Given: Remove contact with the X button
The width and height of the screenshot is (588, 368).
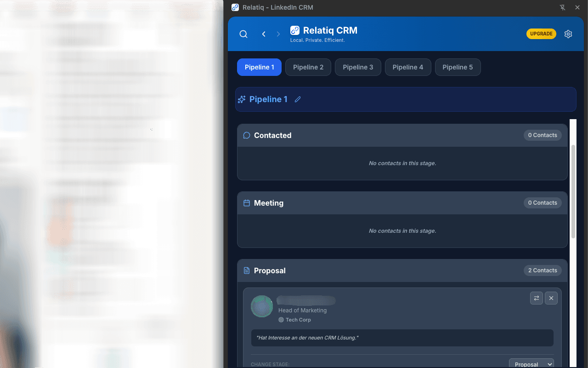Looking at the screenshot, I should (551, 298).
